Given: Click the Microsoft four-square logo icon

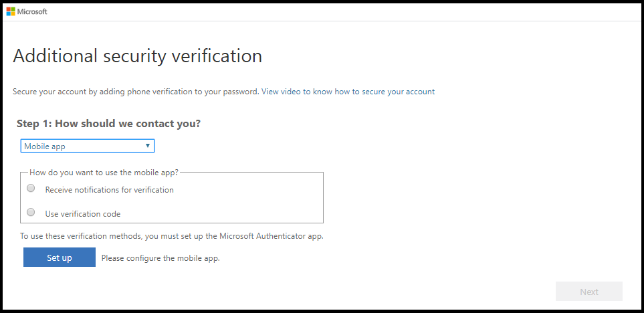Looking at the screenshot, I should (x=11, y=11).
